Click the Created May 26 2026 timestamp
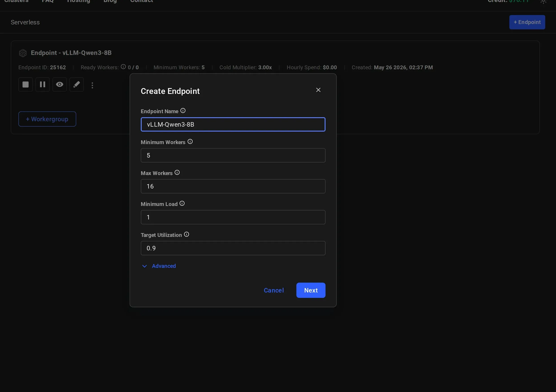This screenshot has height=392, width=556. coord(403,67)
